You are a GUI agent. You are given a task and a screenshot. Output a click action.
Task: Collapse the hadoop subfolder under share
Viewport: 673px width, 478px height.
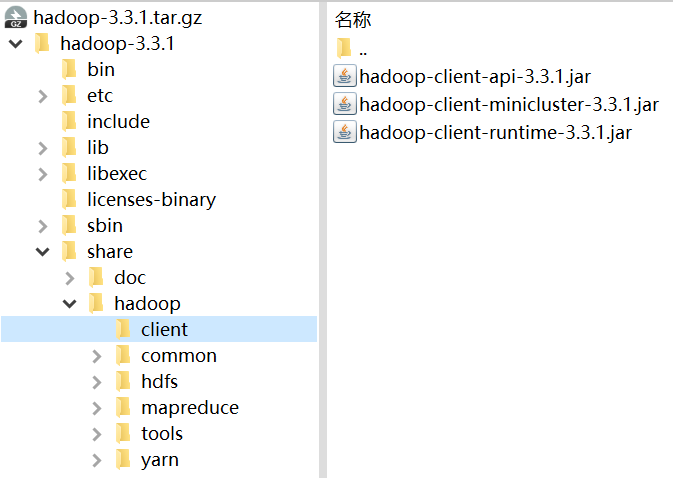70,304
